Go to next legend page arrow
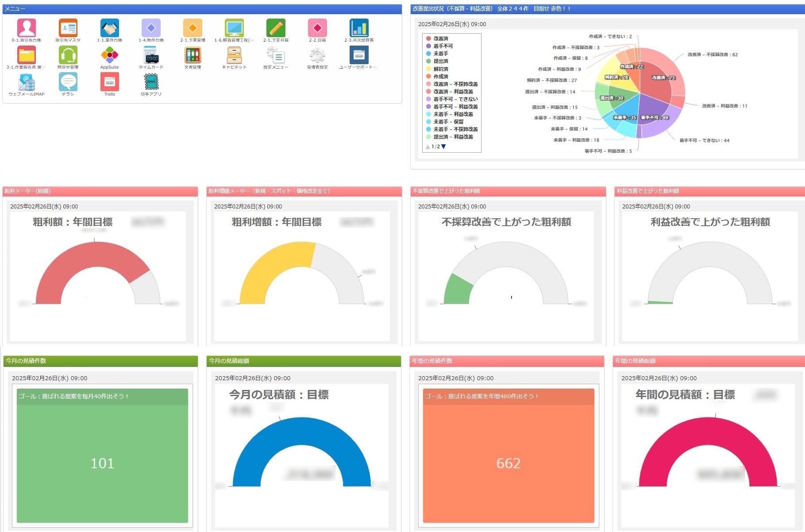This screenshot has width=805, height=532. click(x=444, y=146)
